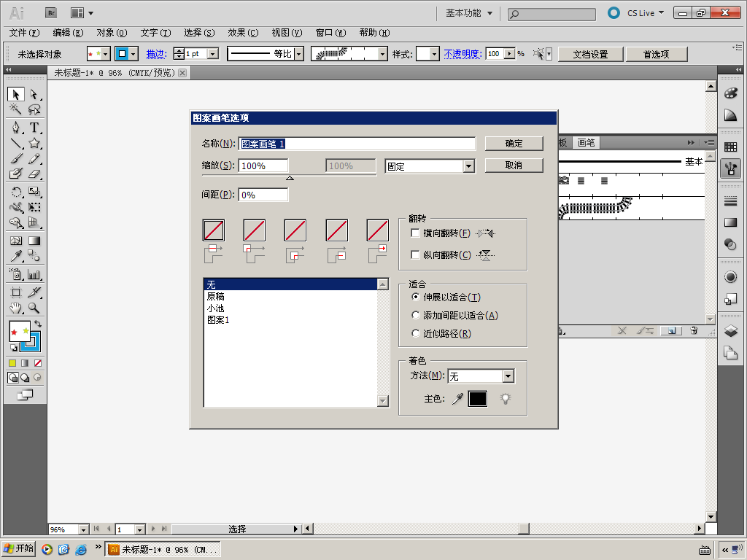Enable the 横向翻转 checkbox
Image resolution: width=747 pixels, height=560 pixels.
click(x=416, y=233)
